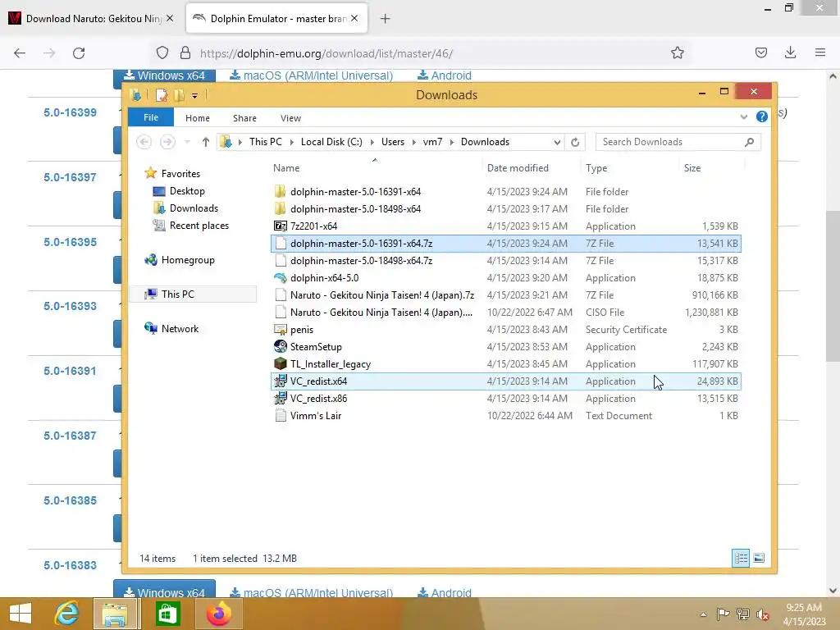The height and width of the screenshot is (630, 840).
Task: Click the top Android download link
Action: point(445,75)
